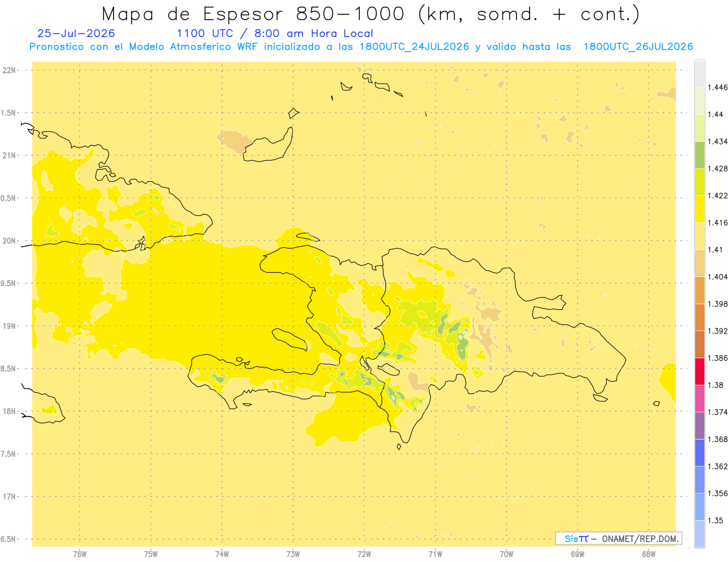This screenshot has height=562, width=728.
Task: Click the "19N" latitude axis label
Action: pyautogui.click(x=10, y=326)
